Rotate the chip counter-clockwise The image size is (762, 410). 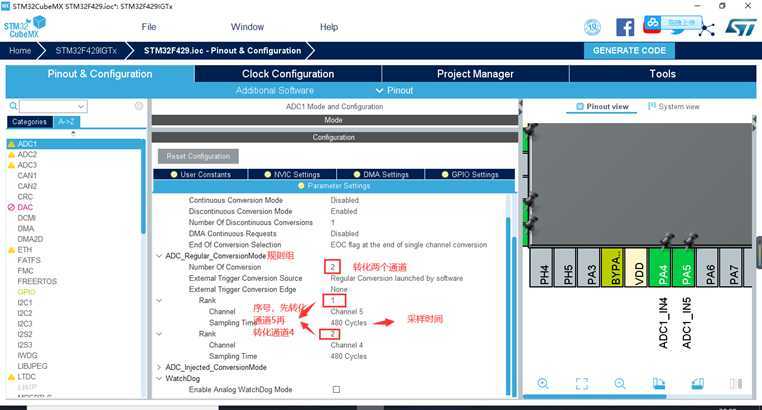(x=697, y=384)
